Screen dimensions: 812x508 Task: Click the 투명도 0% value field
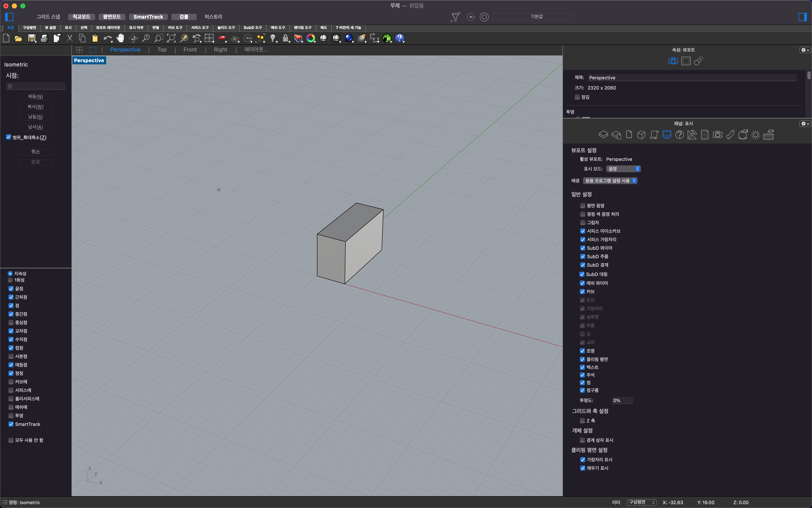(x=622, y=400)
